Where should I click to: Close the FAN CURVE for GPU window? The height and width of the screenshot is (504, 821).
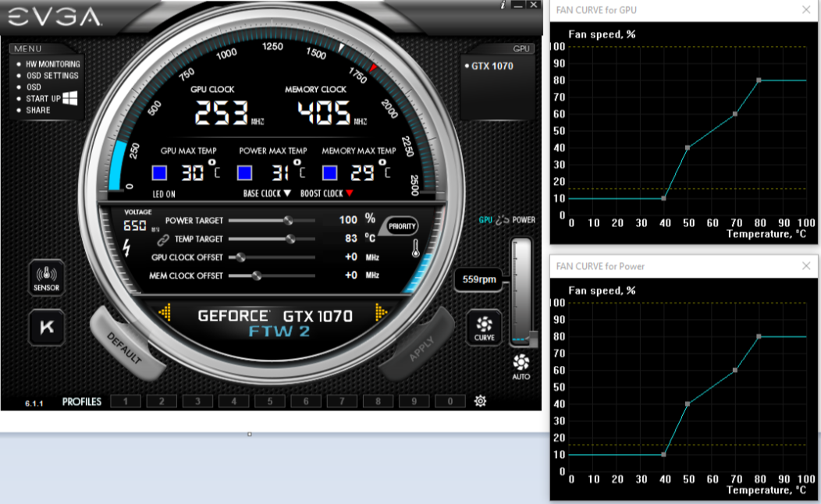coord(806,10)
